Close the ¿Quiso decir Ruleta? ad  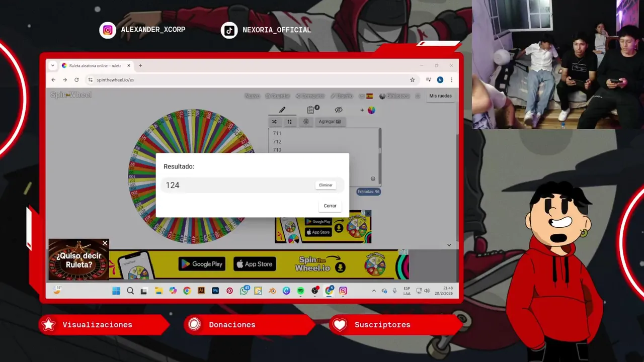[x=105, y=243]
